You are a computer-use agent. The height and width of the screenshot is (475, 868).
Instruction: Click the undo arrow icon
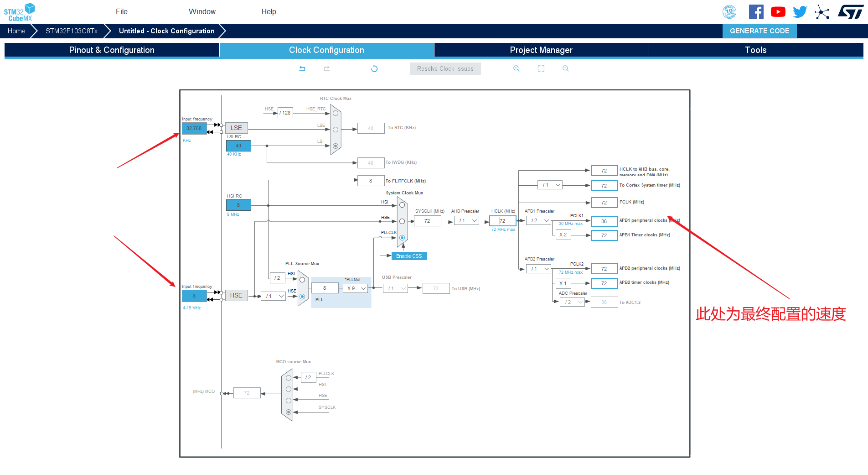302,68
